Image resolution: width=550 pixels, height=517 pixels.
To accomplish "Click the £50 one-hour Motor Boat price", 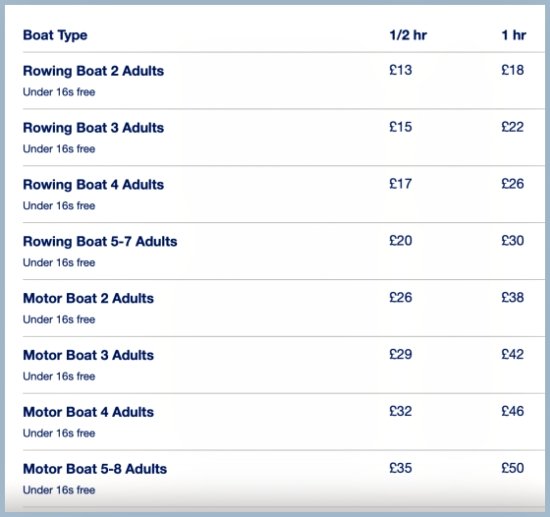I will click(512, 468).
